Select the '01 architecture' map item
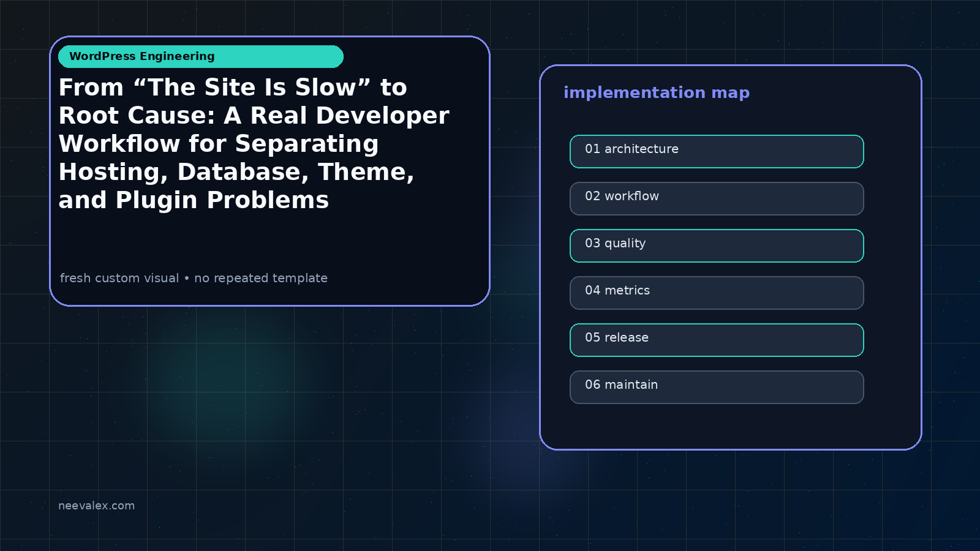The image size is (980, 551). tap(717, 151)
